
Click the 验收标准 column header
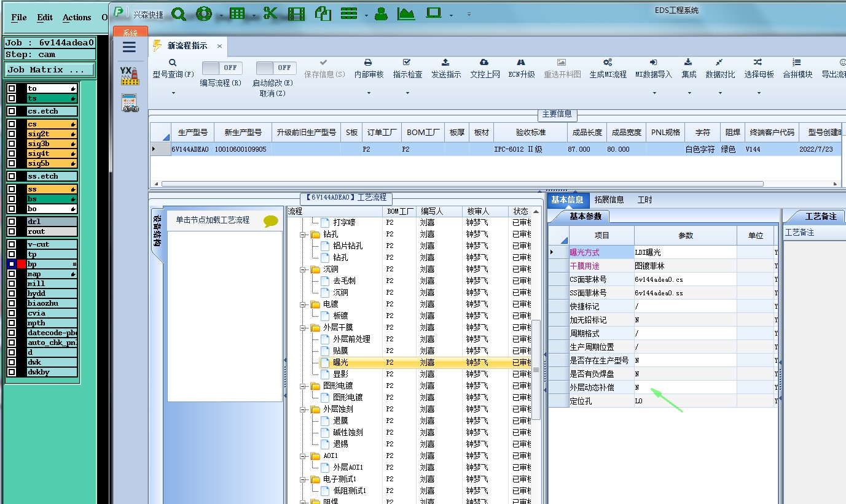click(530, 132)
